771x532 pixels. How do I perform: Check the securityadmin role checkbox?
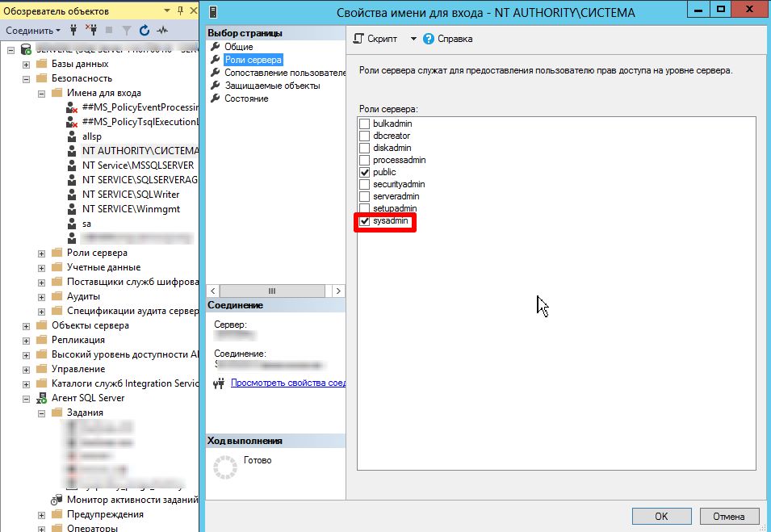(x=365, y=185)
